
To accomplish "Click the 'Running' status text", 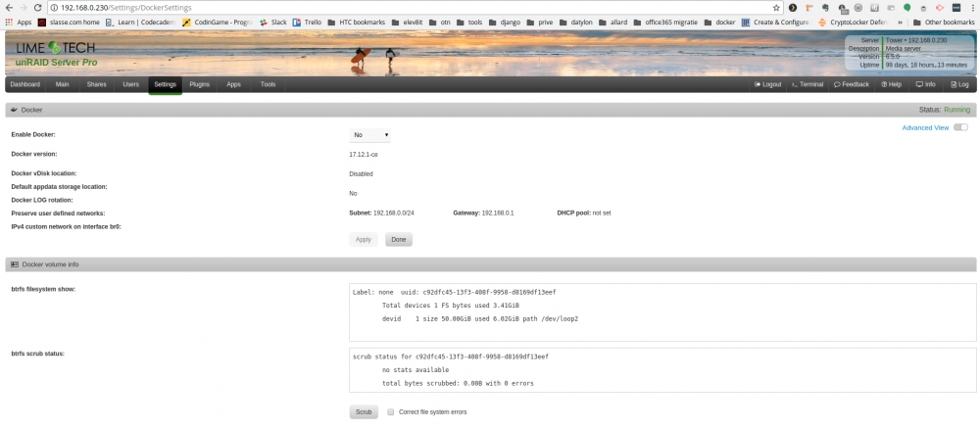I will 956,110.
